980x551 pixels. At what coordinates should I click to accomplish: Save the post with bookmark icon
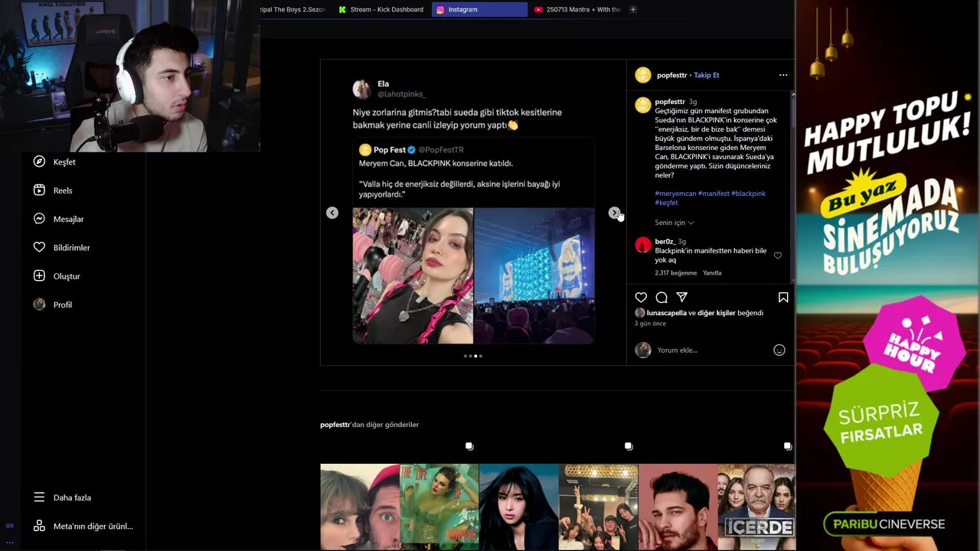[x=783, y=297]
